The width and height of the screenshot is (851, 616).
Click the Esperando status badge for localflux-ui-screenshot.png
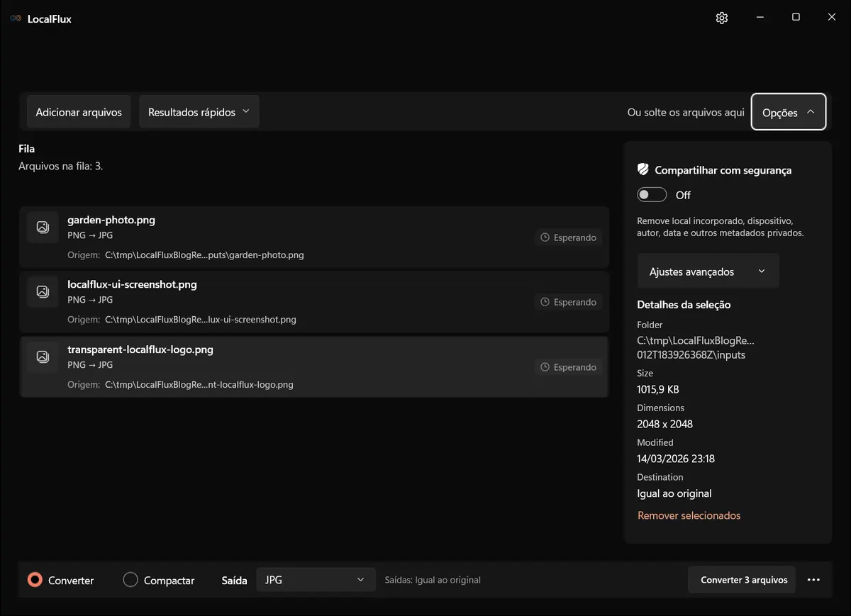pyautogui.click(x=569, y=302)
